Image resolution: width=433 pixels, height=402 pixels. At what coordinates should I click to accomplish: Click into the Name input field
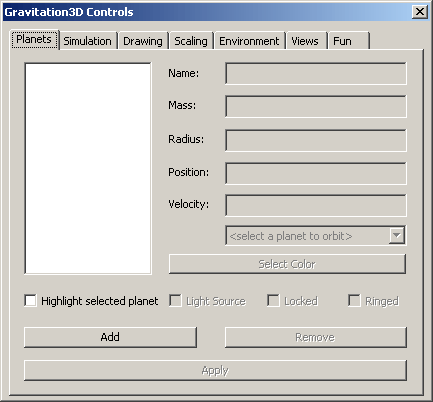pyautogui.click(x=316, y=73)
